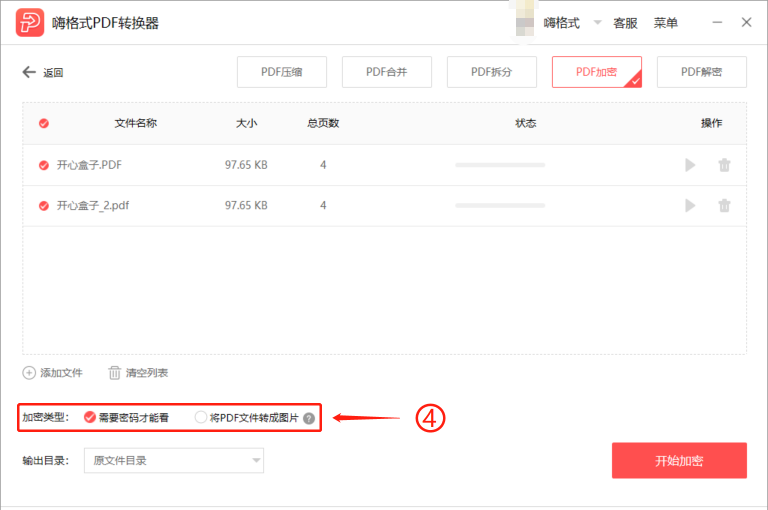Viewport: 768px width, 510px height.
Task: Toggle the select-all checkbox in table header
Action: (44, 123)
